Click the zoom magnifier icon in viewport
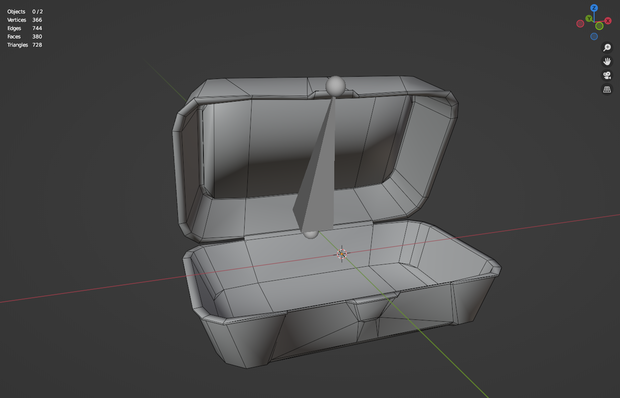Image resolution: width=620 pixels, height=398 pixels. click(x=607, y=48)
